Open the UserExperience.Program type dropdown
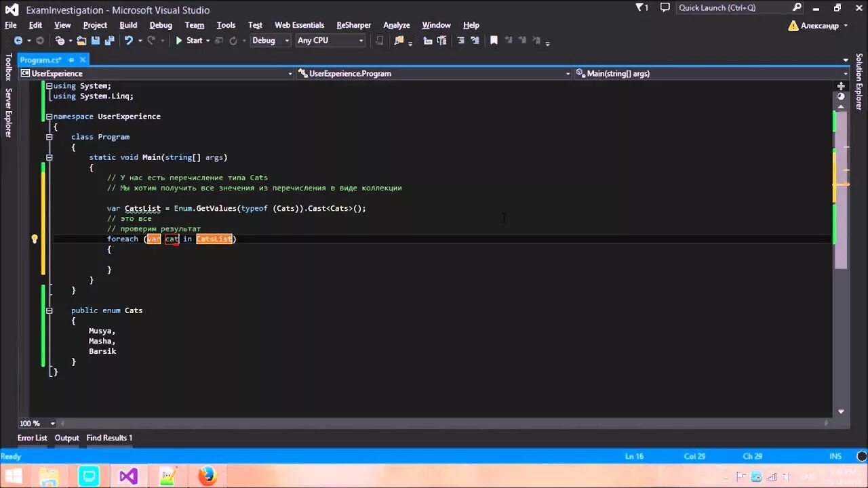This screenshot has width=868, height=488. (434, 73)
